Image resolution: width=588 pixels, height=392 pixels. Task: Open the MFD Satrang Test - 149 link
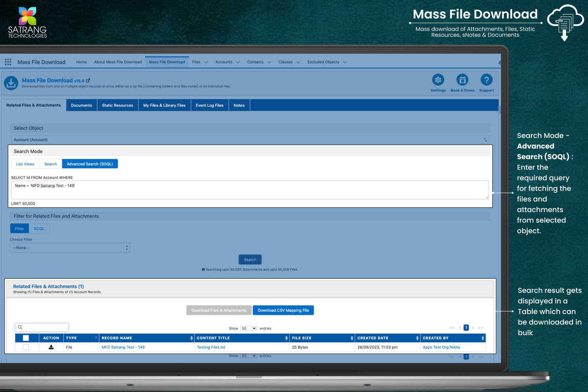tap(123, 347)
